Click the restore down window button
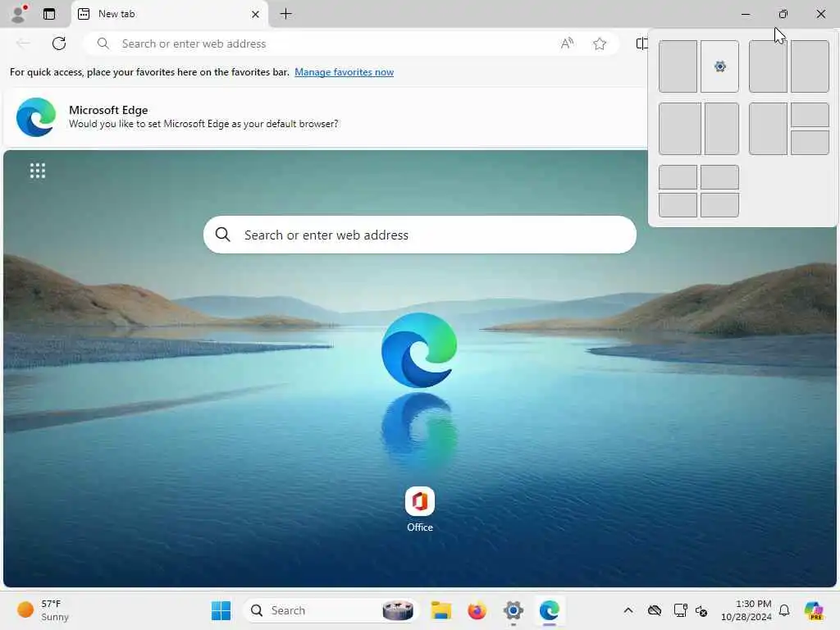Viewport: 840px width, 630px height. coord(783,14)
